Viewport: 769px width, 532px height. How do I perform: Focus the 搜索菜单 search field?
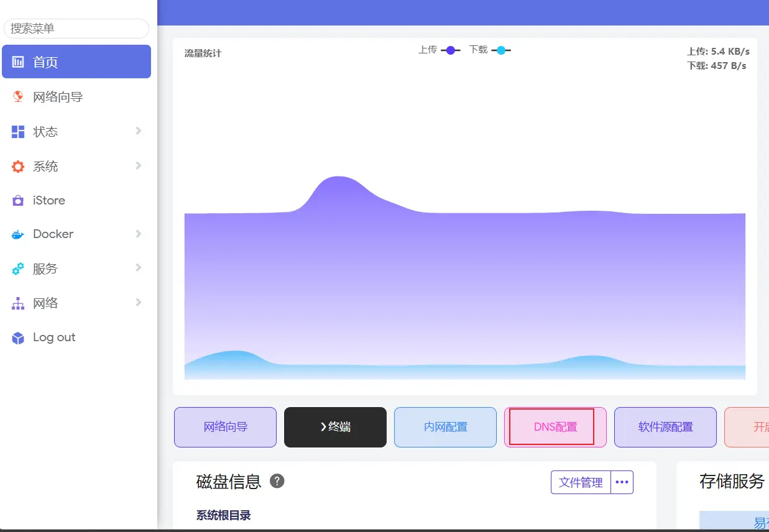pyautogui.click(x=76, y=29)
